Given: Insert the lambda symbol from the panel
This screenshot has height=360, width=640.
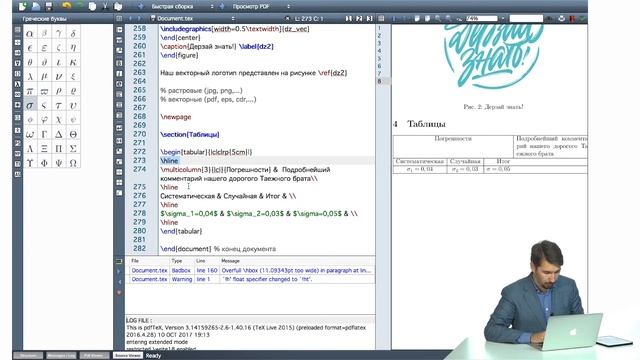Looking at the screenshot, I should click(x=30, y=76).
